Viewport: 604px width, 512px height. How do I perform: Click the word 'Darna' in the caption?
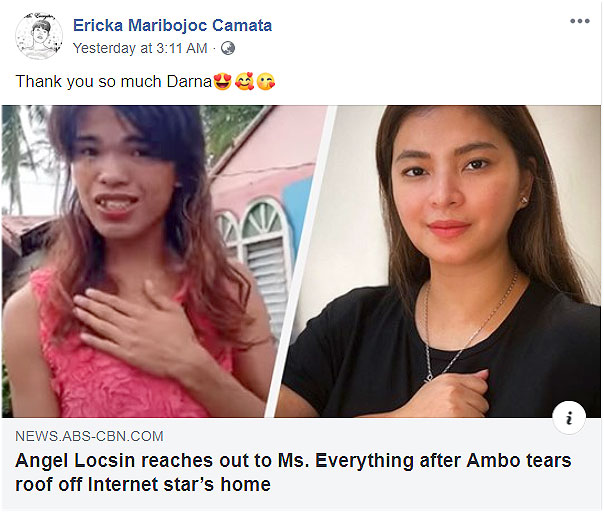tap(189, 82)
